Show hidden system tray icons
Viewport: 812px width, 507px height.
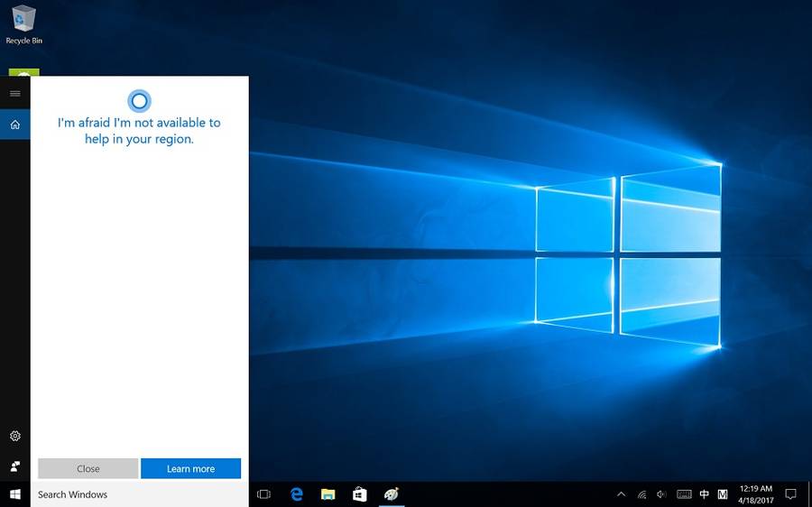(621, 494)
